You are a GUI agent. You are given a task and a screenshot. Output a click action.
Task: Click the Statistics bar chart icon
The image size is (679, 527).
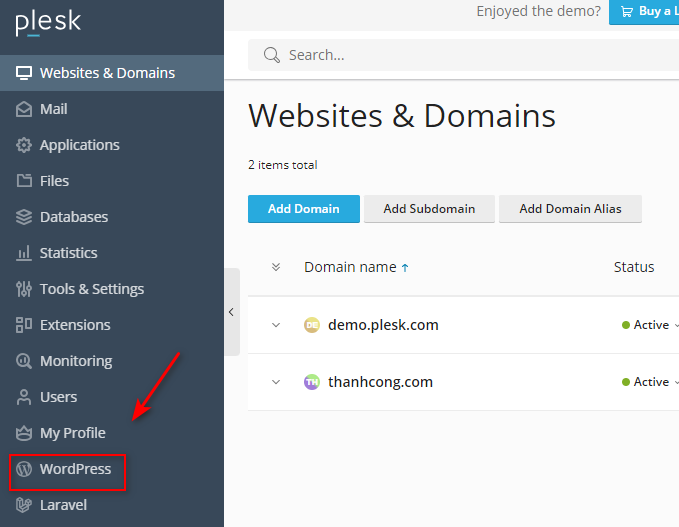(24, 253)
